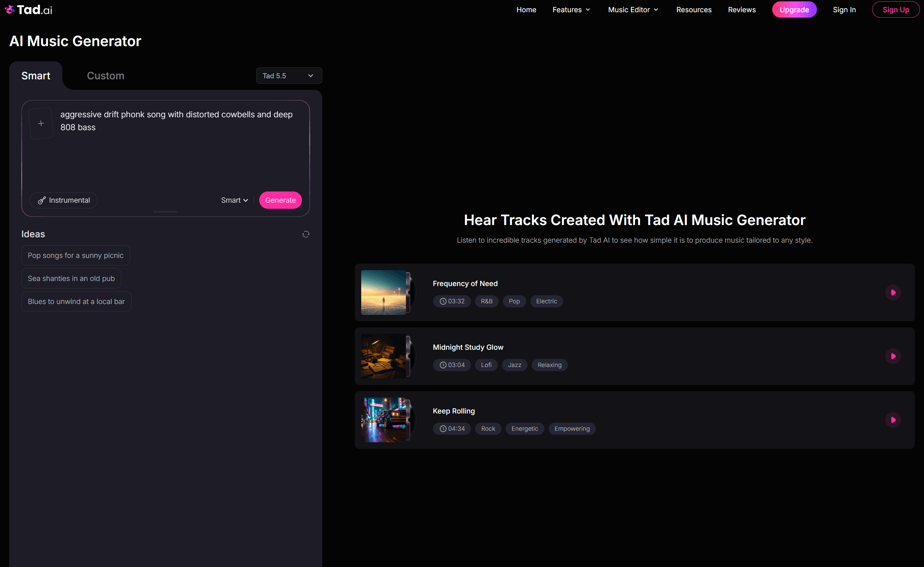This screenshot has height=567, width=924.
Task: Refresh the Ideas suggestions
Action: point(306,235)
